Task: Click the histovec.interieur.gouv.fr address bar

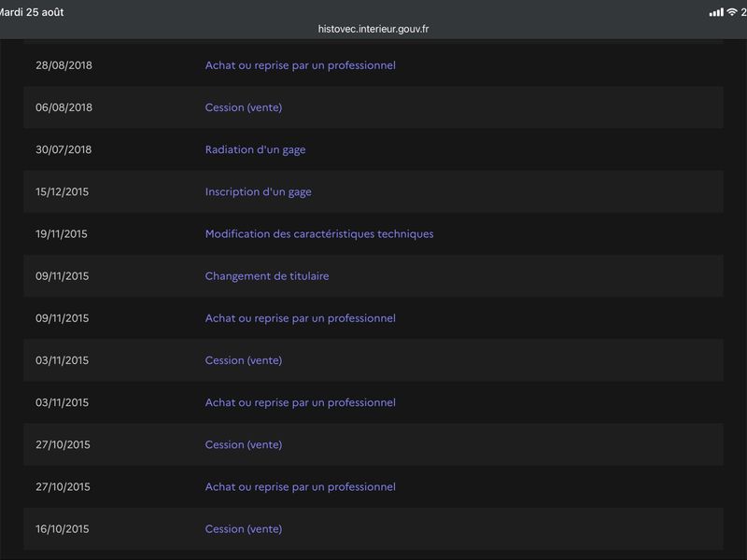Action: (x=373, y=29)
